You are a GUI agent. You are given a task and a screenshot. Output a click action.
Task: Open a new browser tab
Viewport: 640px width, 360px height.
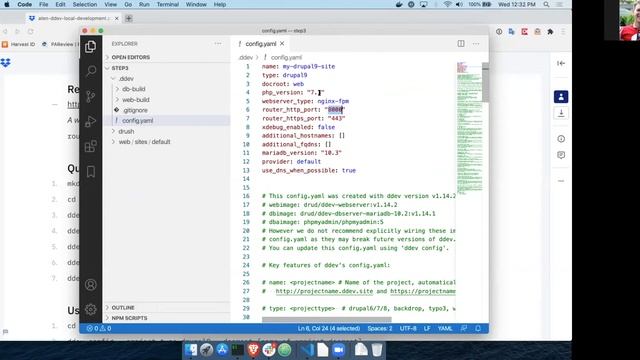[129, 18]
